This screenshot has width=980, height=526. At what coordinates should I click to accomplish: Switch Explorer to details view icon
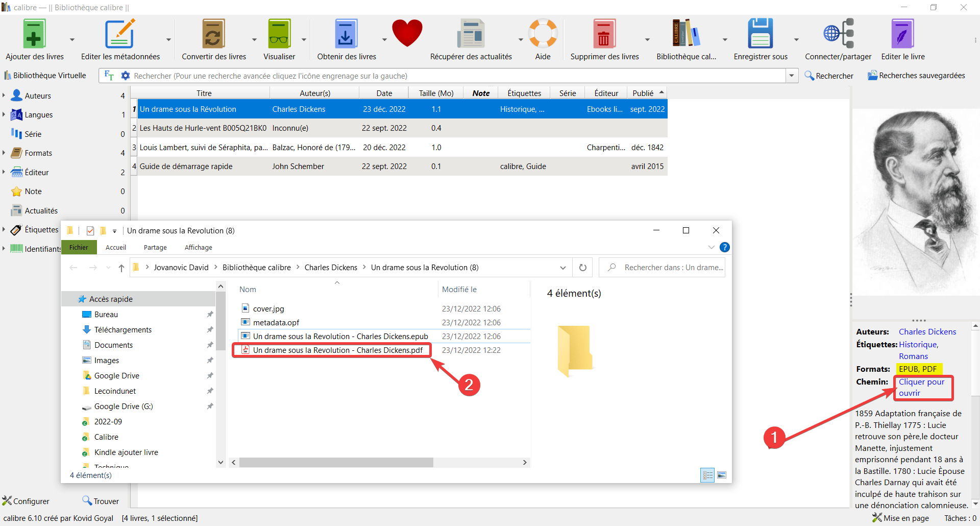(707, 475)
